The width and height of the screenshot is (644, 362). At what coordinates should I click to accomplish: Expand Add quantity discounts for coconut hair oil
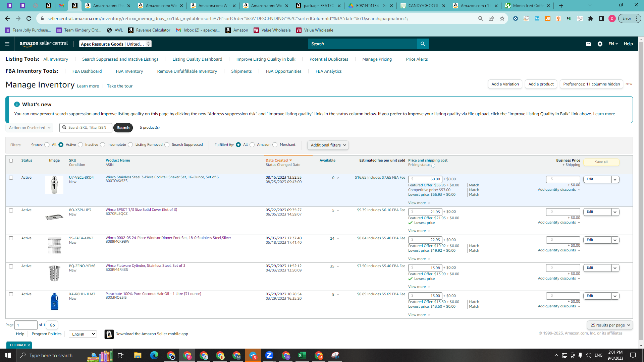tap(559, 306)
